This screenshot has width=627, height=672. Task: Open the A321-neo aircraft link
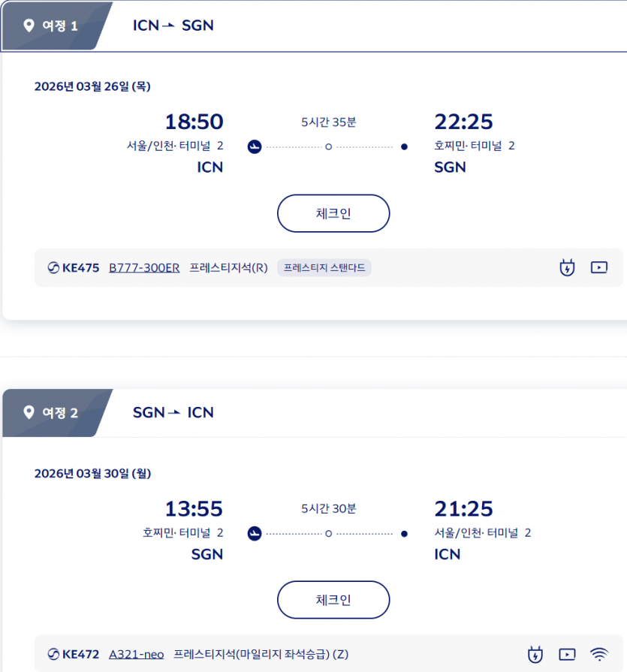(136, 655)
